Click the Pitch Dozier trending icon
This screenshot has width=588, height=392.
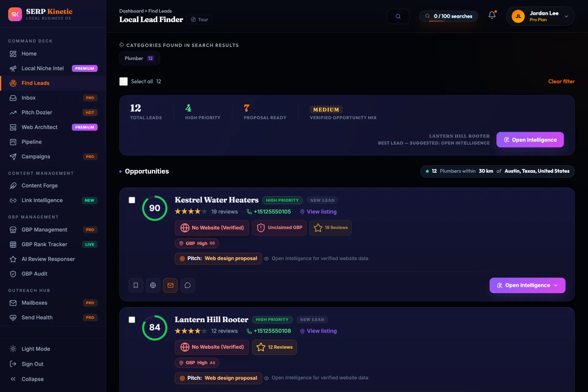tap(13, 113)
